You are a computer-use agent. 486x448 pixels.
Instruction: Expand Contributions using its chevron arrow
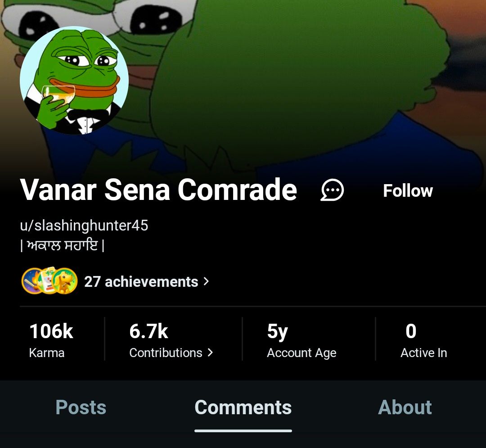point(210,353)
